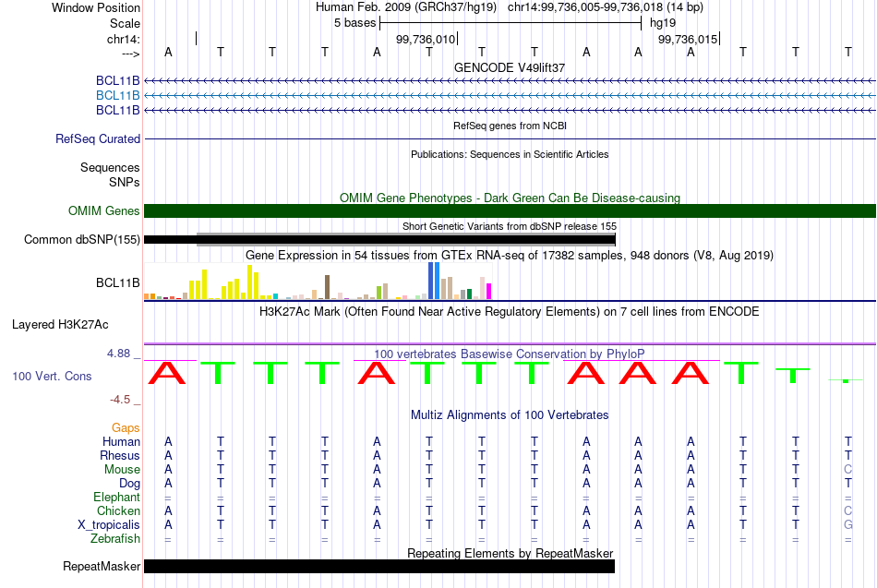Image resolution: width=877 pixels, height=588 pixels.
Task: Open the Multiz Alignments of 100 Vertebrates title
Action: [510, 415]
